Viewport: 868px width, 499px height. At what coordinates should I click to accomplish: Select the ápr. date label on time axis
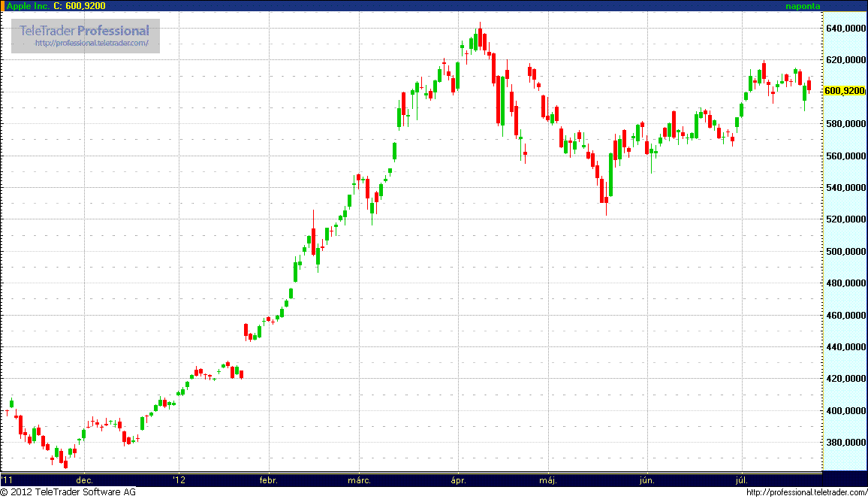[x=458, y=479]
